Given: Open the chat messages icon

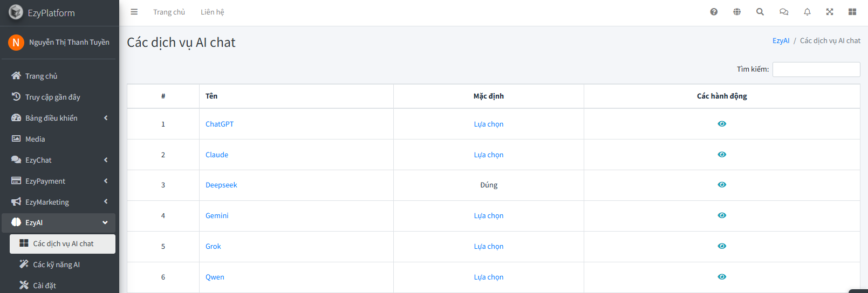Looking at the screenshot, I should pos(784,12).
